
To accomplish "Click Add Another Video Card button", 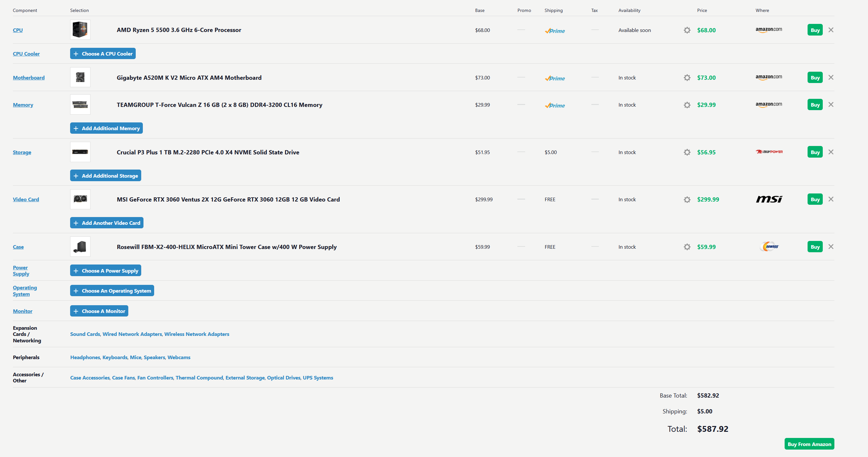I will click(x=107, y=223).
